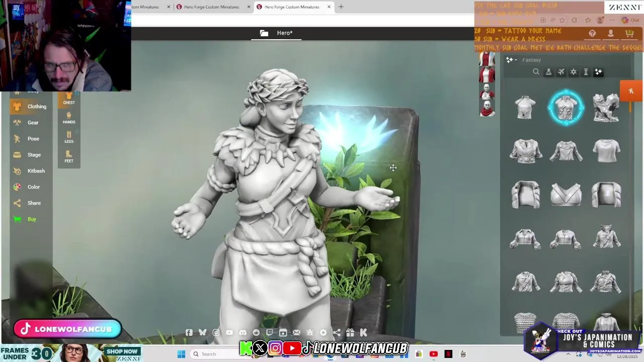
Task: Open the Kickstarter K icon
Action: [363, 332]
